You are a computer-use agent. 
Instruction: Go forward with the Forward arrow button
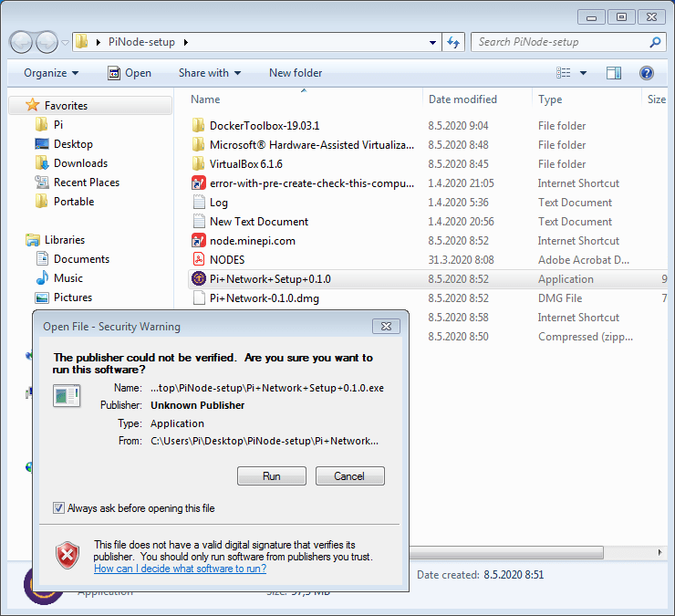[x=47, y=42]
